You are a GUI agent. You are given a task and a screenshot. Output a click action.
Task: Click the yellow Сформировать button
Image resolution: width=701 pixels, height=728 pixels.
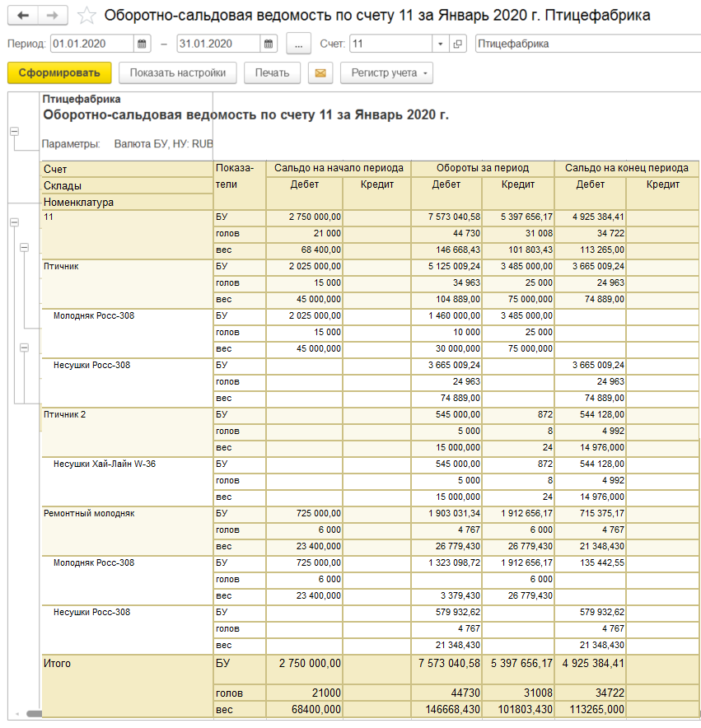point(58,73)
